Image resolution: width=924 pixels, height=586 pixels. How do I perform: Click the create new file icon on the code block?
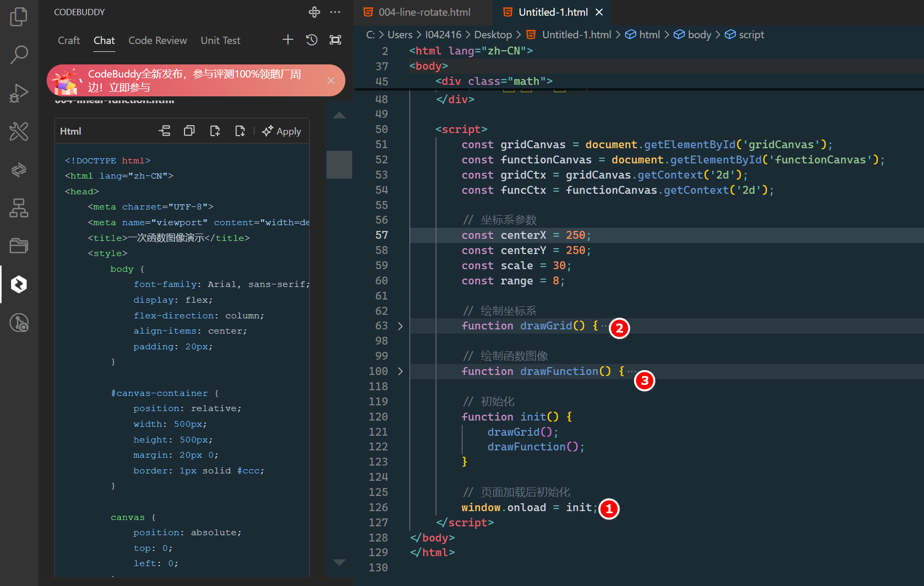click(215, 131)
